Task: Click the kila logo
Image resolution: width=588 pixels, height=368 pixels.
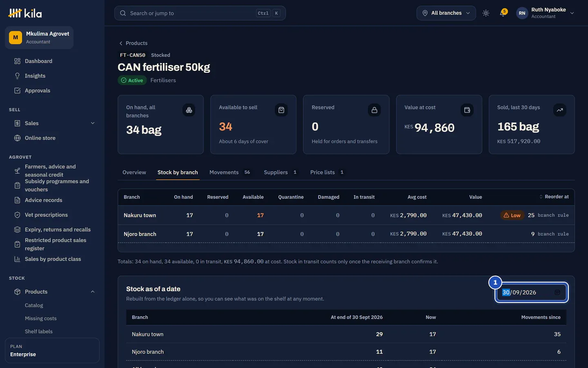Action: pyautogui.click(x=25, y=13)
